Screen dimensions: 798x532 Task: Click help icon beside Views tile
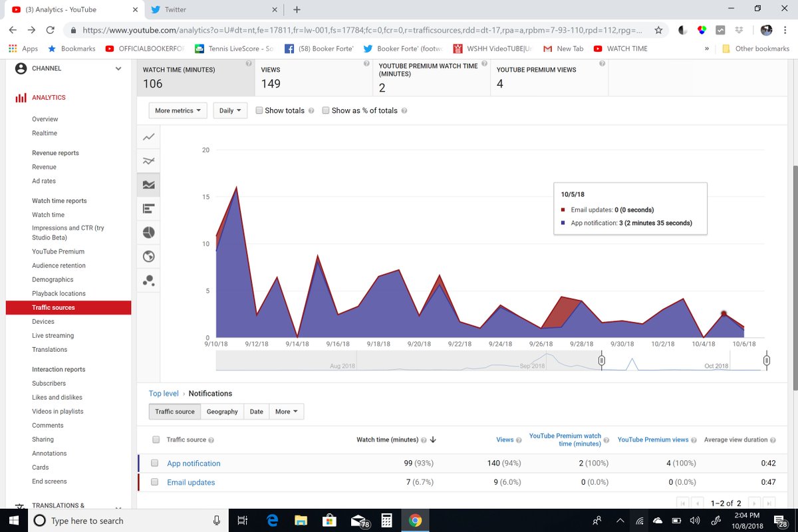tap(366, 64)
